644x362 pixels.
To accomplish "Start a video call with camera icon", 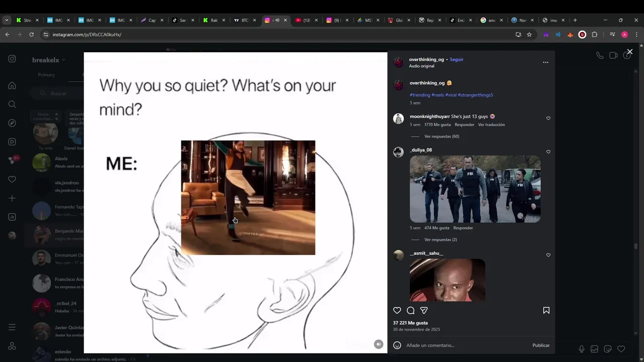I will point(613,55).
